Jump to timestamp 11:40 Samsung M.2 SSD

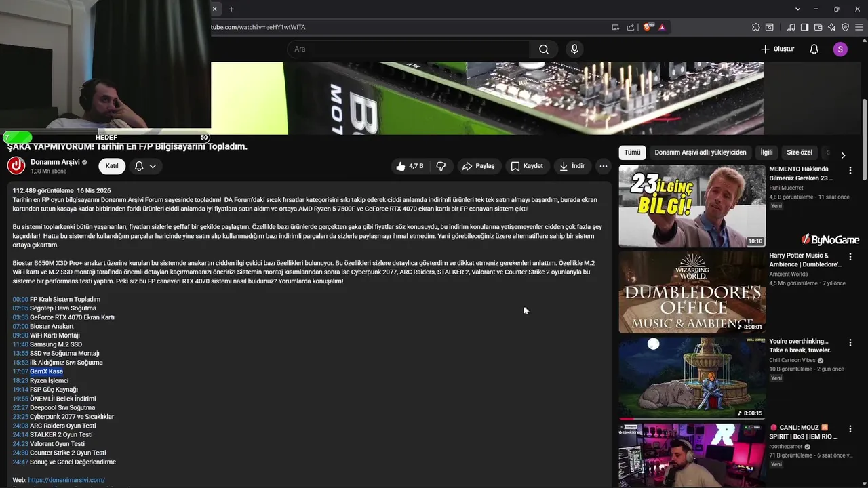(20, 344)
